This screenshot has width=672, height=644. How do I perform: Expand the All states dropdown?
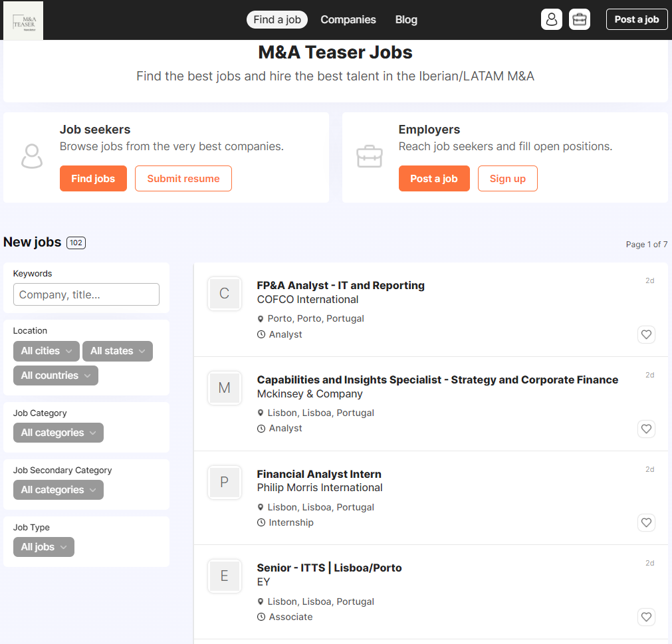tap(118, 351)
